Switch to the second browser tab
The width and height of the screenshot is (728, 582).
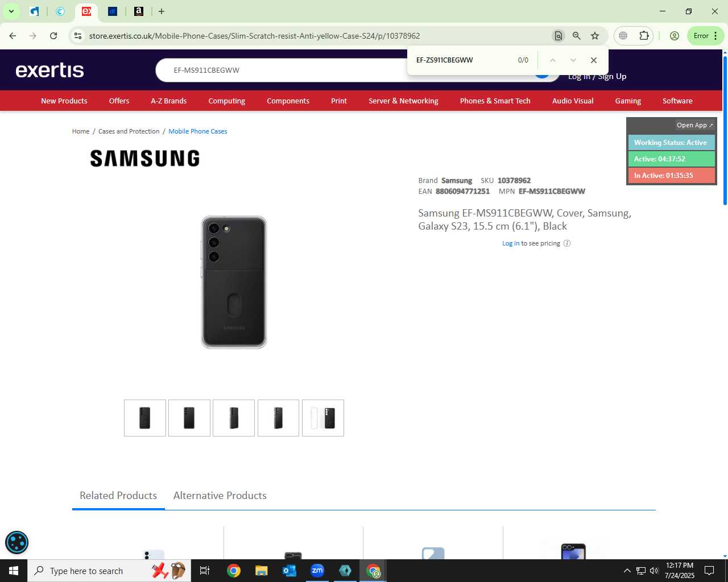[x=60, y=11]
